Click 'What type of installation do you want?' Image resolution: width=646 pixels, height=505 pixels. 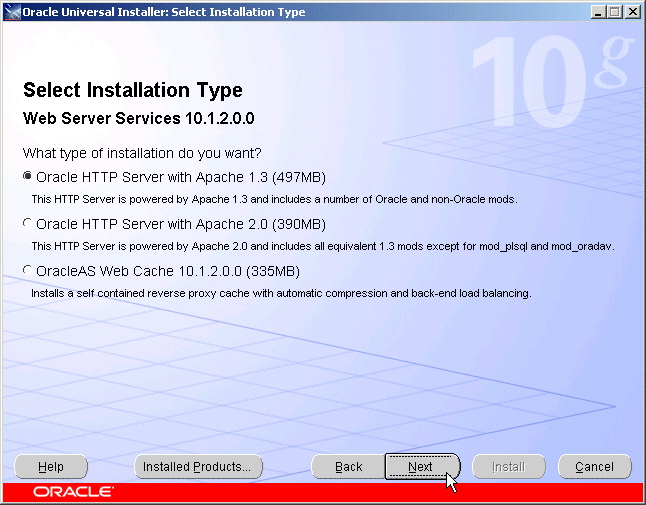coord(142,153)
